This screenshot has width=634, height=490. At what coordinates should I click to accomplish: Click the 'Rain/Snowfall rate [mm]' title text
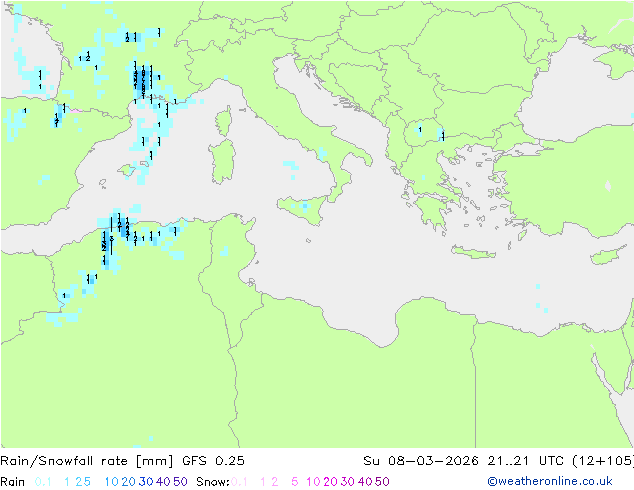pyautogui.click(x=87, y=461)
